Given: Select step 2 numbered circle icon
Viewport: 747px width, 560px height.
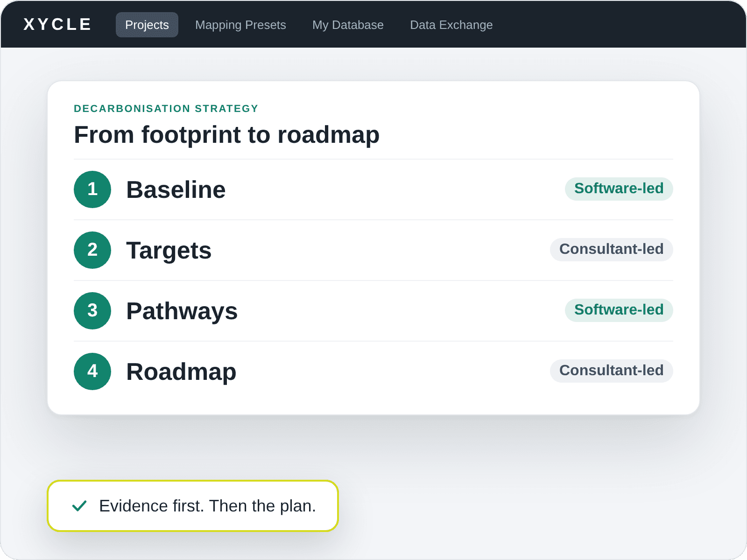Looking at the screenshot, I should 92,250.
